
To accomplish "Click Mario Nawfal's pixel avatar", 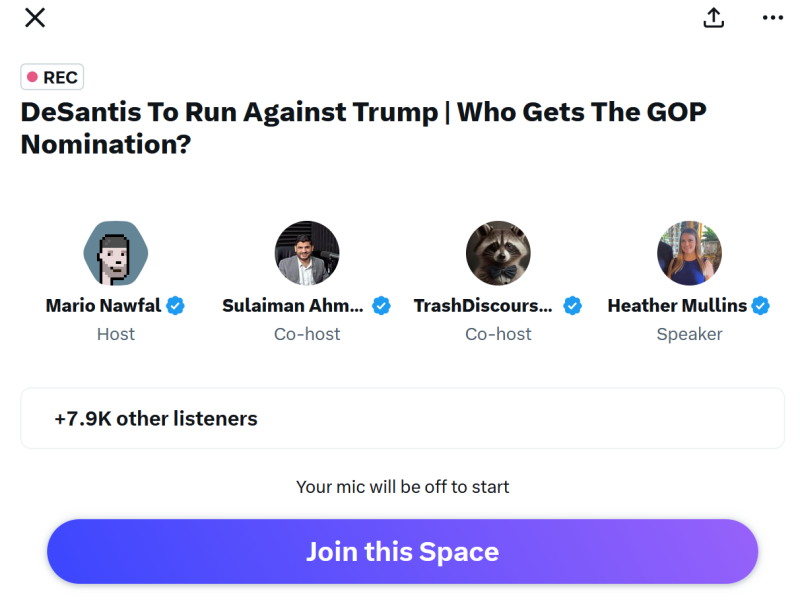I will (115, 253).
